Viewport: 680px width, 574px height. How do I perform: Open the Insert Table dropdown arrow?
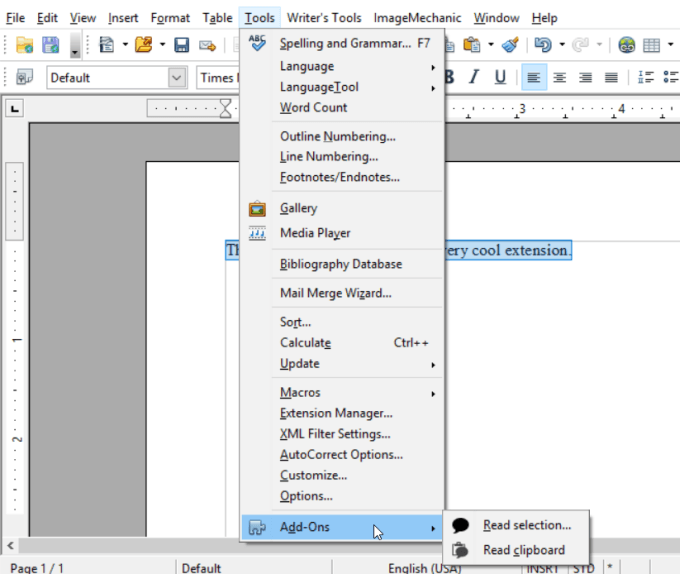pyautogui.click(x=670, y=44)
